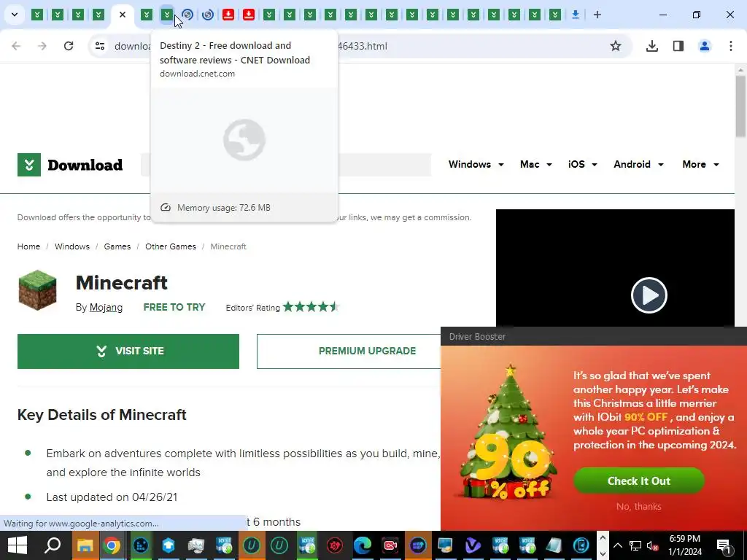
Task: Switch to the highlighted Destiny 2 tab
Action: click(167, 15)
